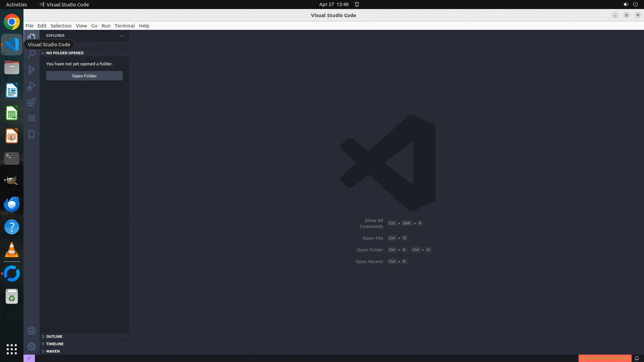
Task: Click the Open Folder button
Action: (x=85, y=76)
